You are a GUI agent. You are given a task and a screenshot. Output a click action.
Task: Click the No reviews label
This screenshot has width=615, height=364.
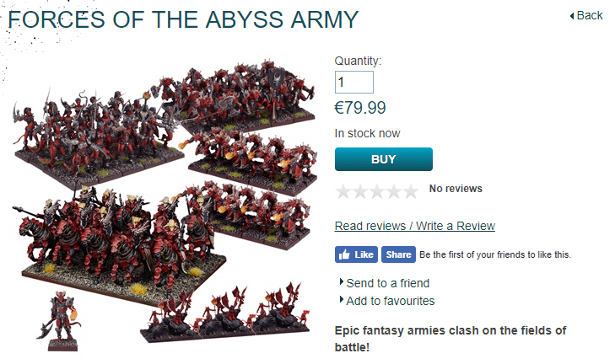coord(456,189)
